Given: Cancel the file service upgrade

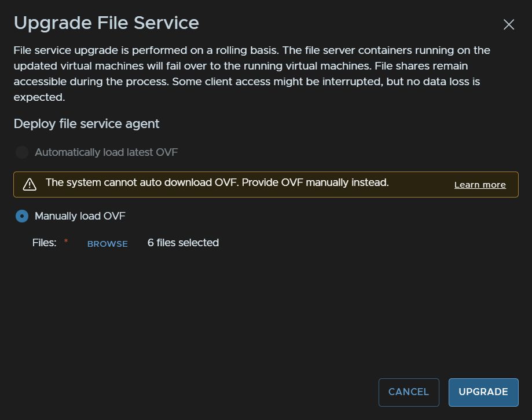Looking at the screenshot, I should click(409, 392).
